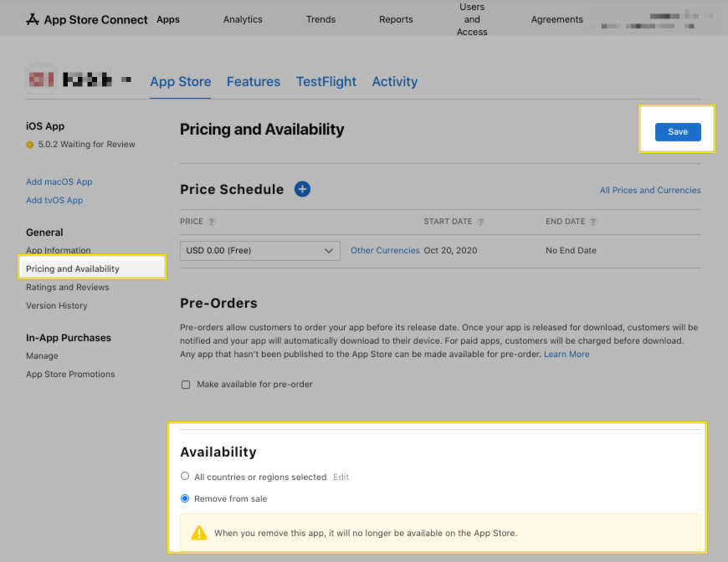Screen dimensions: 728x562
Task: Click the yellow status dot by 5.0.2
Action: 30,145
